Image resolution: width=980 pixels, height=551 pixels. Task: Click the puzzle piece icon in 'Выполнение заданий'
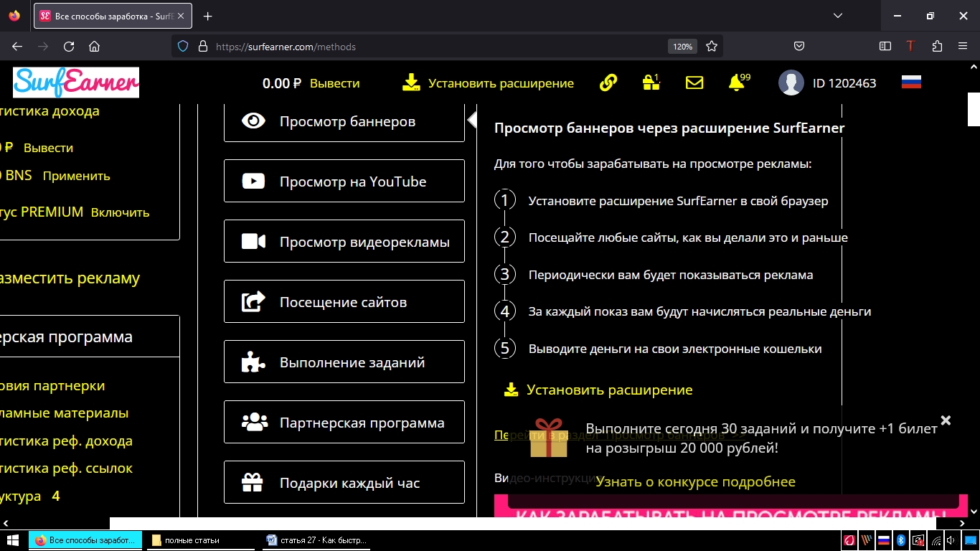point(253,362)
